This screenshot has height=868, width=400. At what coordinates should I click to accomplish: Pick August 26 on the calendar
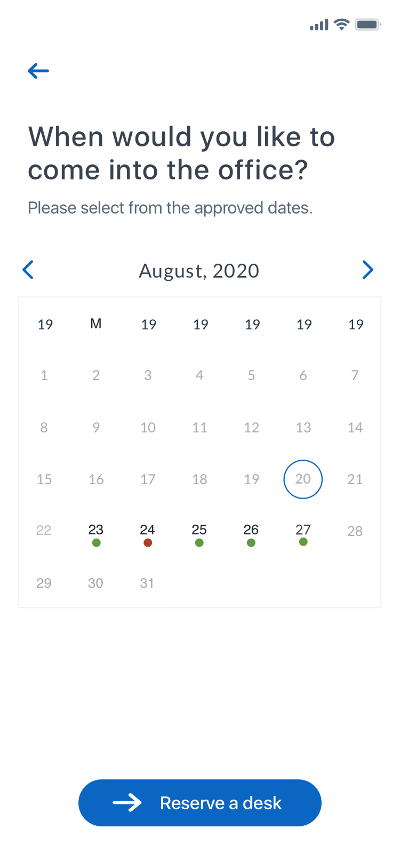(x=251, y=530)
